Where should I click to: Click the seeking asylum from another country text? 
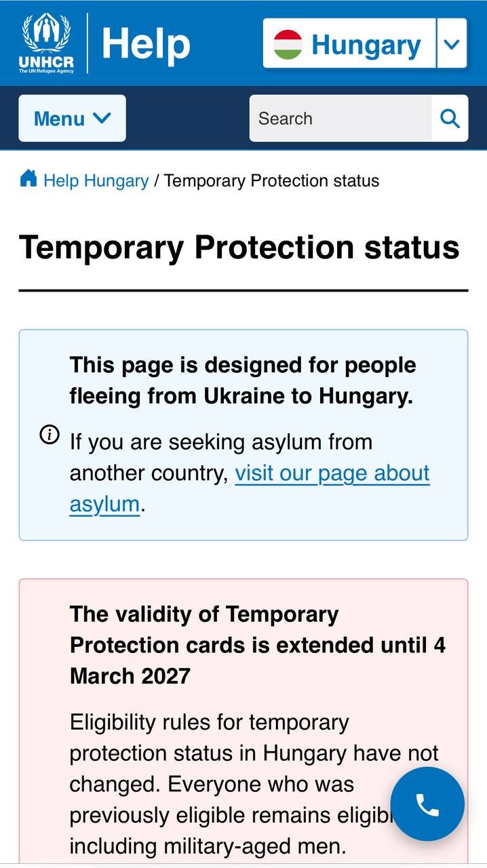(x=221, y=458)
